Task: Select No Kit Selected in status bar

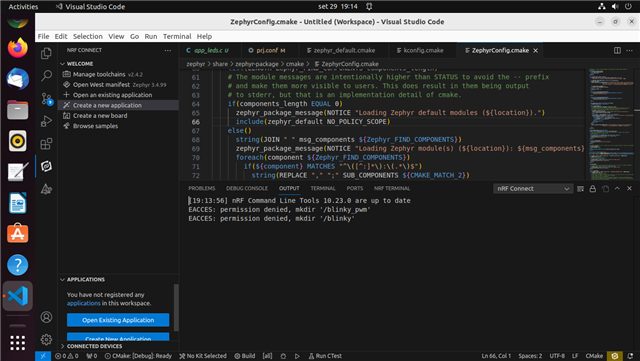Action: pos(203,356)
